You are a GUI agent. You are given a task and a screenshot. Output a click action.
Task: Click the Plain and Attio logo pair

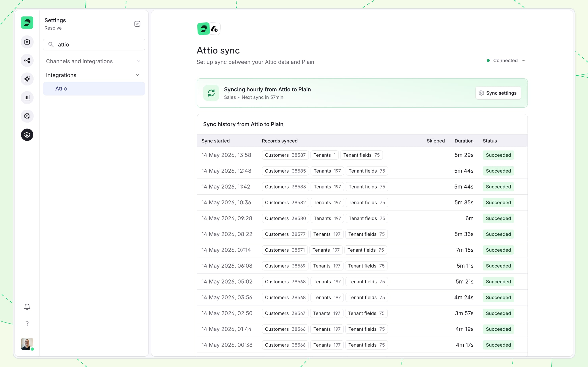coord(209,29)
